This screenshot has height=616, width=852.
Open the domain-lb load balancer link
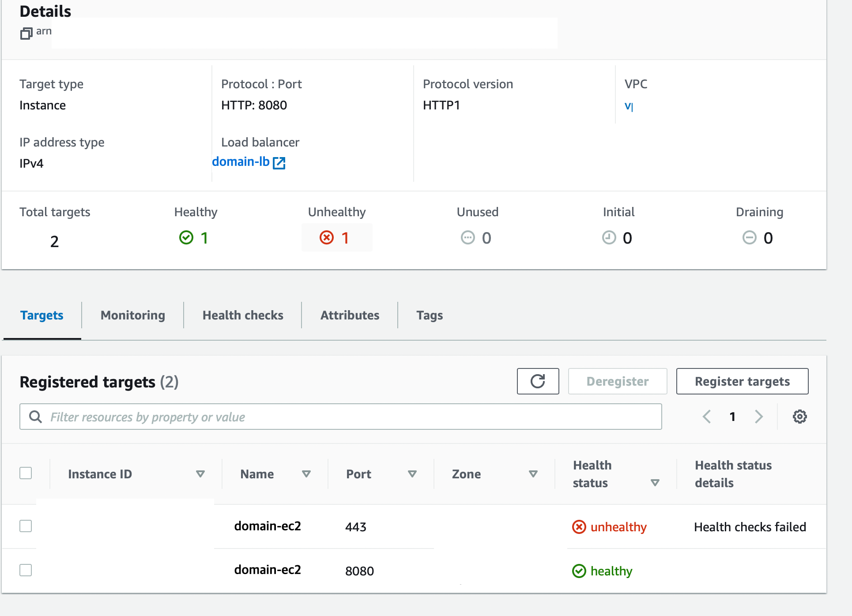[241, 162]
